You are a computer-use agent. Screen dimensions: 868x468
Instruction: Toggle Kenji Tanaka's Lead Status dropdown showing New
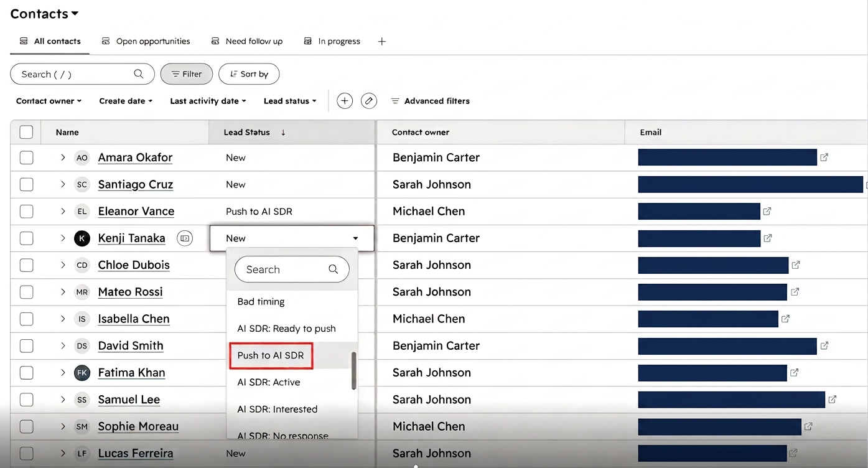pyautogui.click(x=292, y=238)
